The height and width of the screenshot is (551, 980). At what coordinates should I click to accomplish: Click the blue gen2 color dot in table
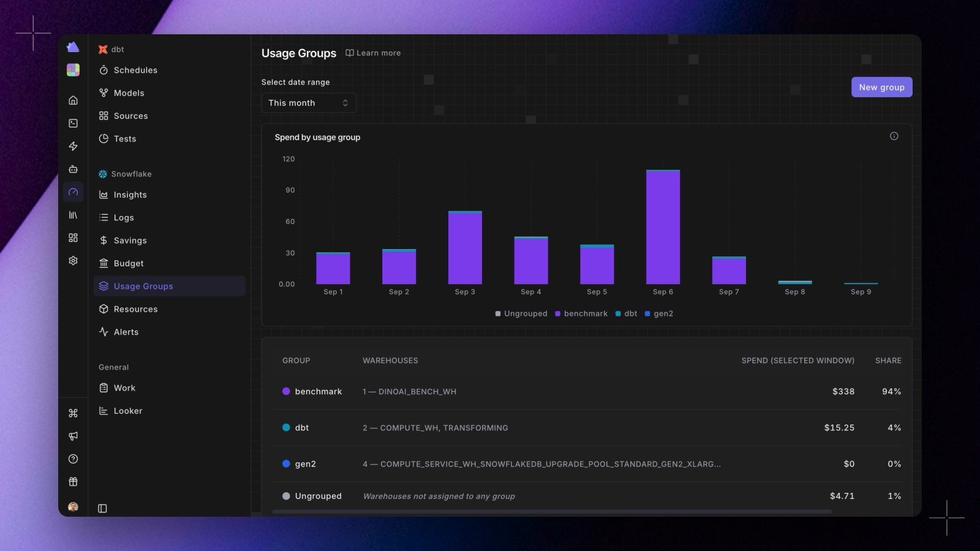pyautogui.click(x=286, y=463)
